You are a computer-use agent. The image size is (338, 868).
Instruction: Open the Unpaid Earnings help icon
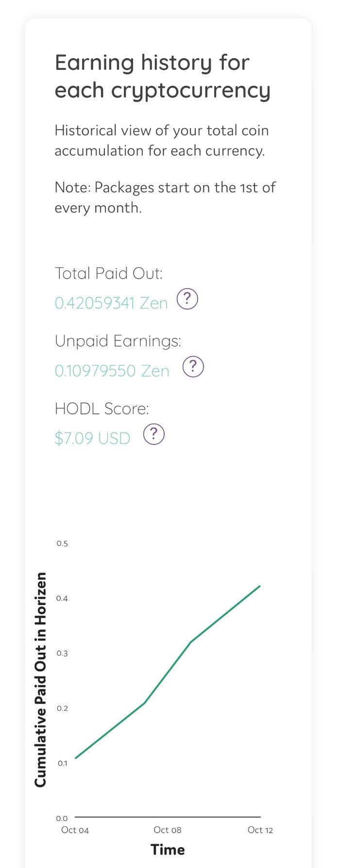tap(193, 367)
